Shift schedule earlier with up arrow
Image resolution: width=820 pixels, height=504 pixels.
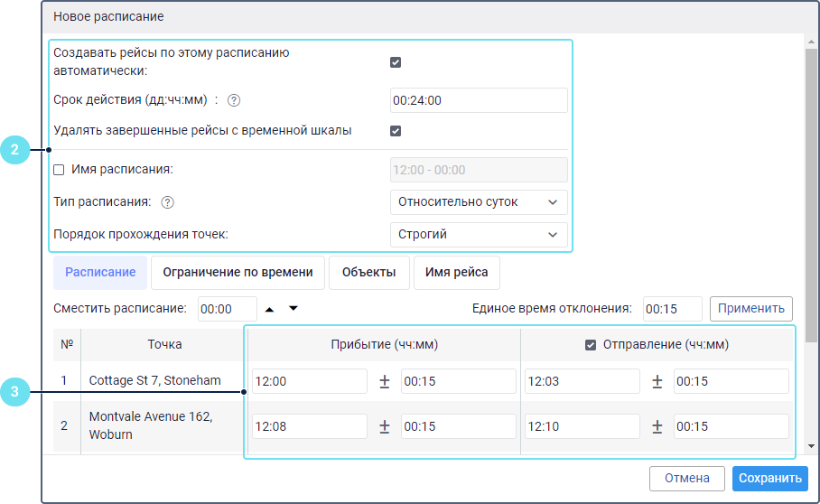[270, 309]
